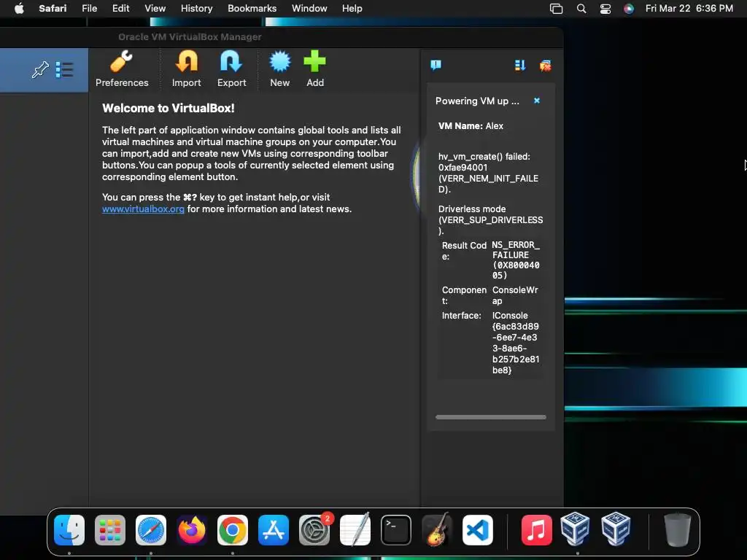This screenshot has width=747, height=560.
Task: Open App Store from the Dock
Action: click(274, 530)
